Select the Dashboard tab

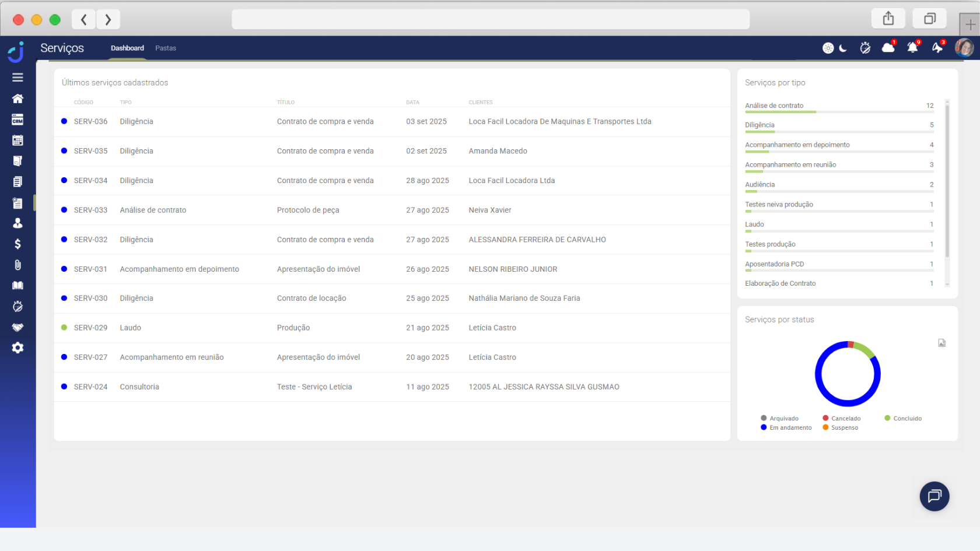pos(127,48)
